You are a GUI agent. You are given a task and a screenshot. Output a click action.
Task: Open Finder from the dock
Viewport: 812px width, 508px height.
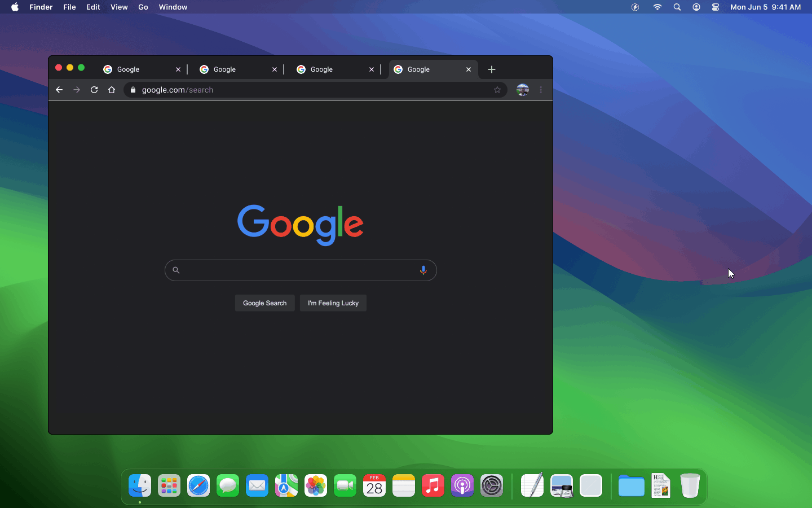coord(140,485)
